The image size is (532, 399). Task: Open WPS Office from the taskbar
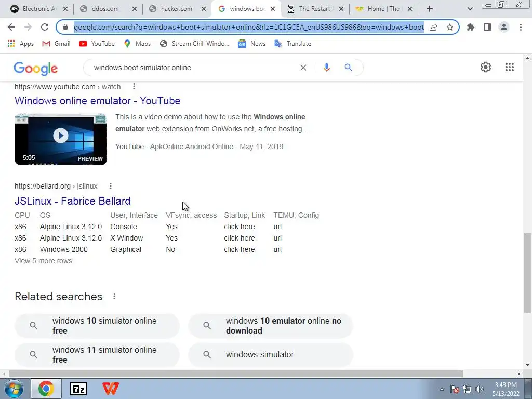pyautogui.click(x=111, y=389)
